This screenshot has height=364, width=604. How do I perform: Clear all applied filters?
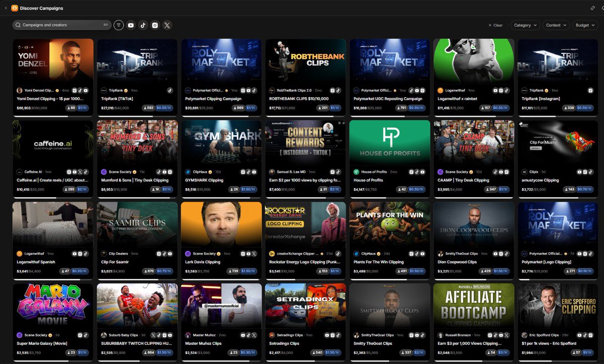pyautogui.click(x=496, y=25)
